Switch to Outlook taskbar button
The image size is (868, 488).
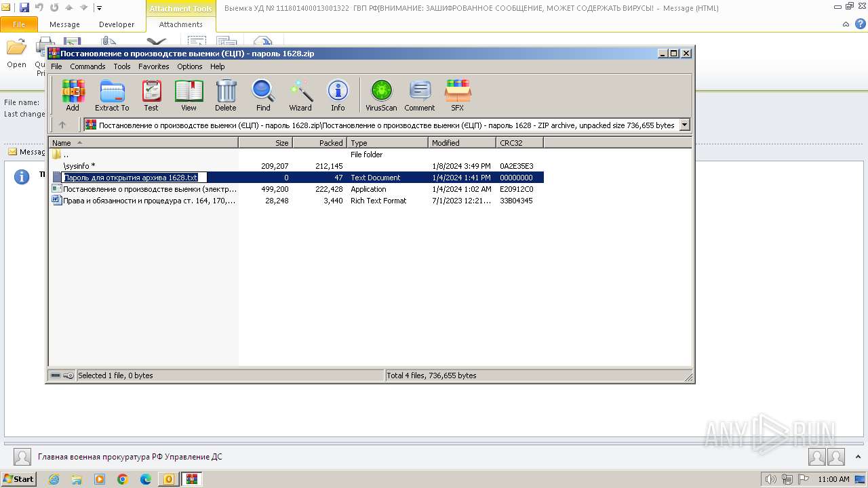pyautogui.click(x=169, y=479)
